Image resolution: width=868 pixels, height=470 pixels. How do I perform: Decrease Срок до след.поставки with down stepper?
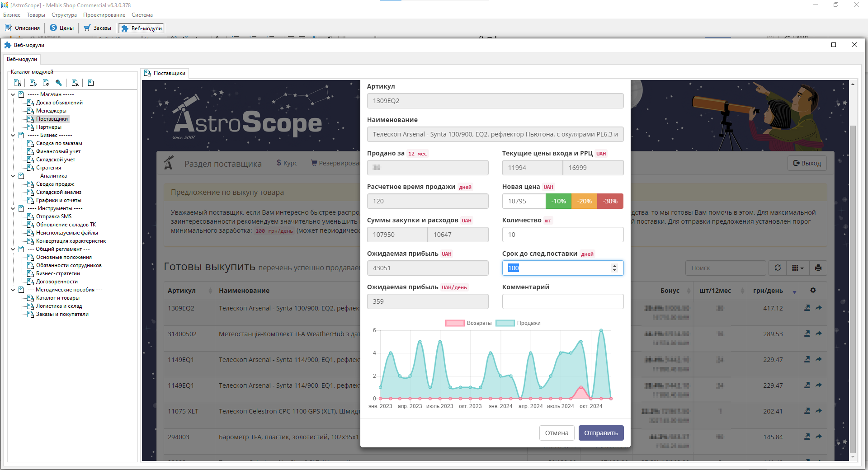coord(614,270)
